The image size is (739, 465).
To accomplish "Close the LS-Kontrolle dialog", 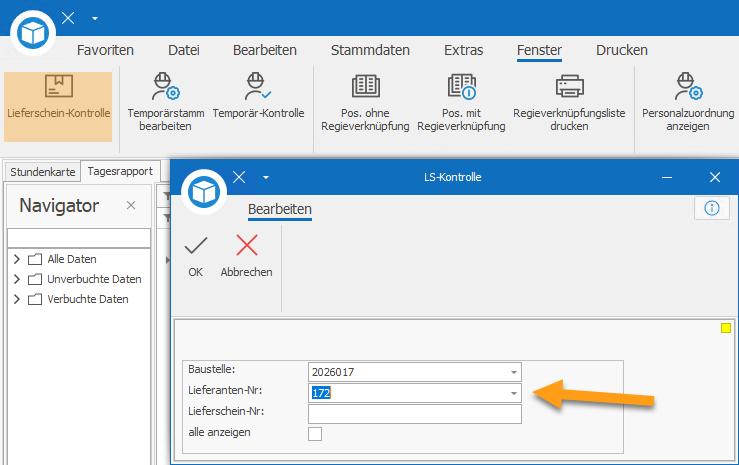I will 715,177.
